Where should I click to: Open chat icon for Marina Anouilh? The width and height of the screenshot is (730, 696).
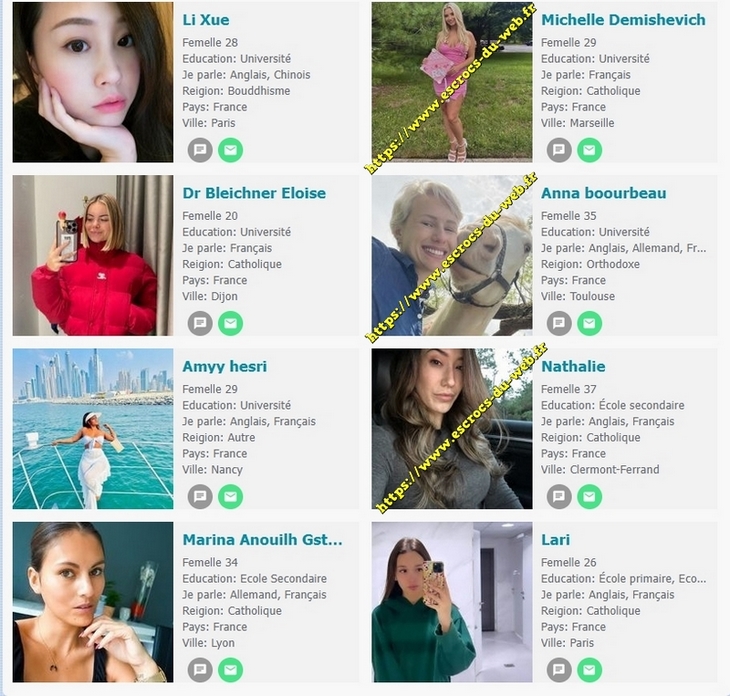(x=200, y=669)
